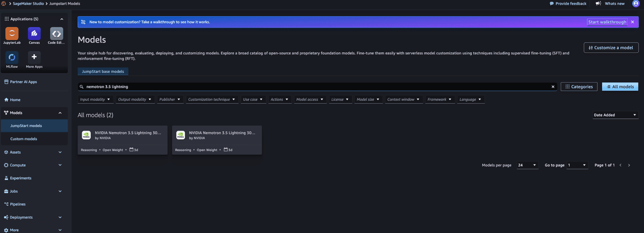Screen dimensions: 644x233
Task: Expand the More sidebar section
Action: tap(60, 230)
